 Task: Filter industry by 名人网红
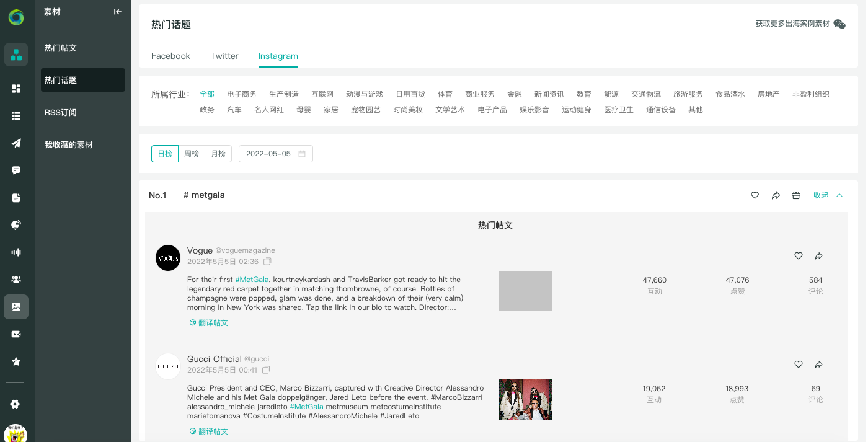(x=269, y=110)
